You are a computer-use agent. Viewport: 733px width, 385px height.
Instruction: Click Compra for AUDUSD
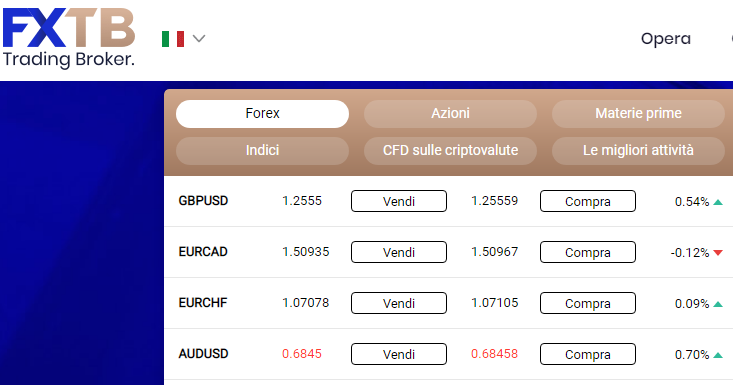click(588, 354)
